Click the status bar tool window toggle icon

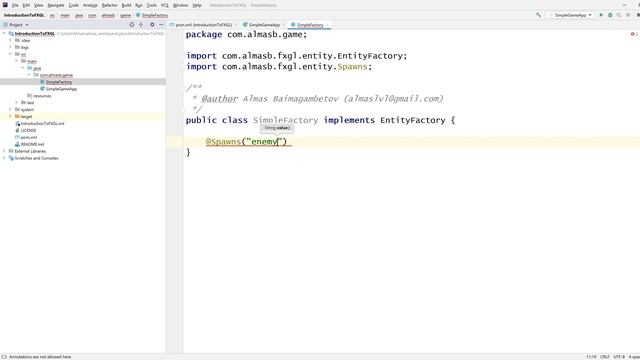click(x=4, y=357)
